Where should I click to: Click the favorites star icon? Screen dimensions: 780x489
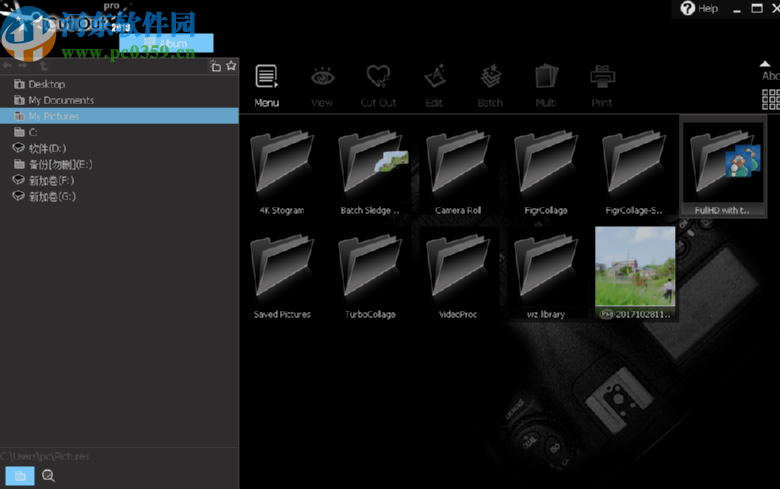point(231,66)
